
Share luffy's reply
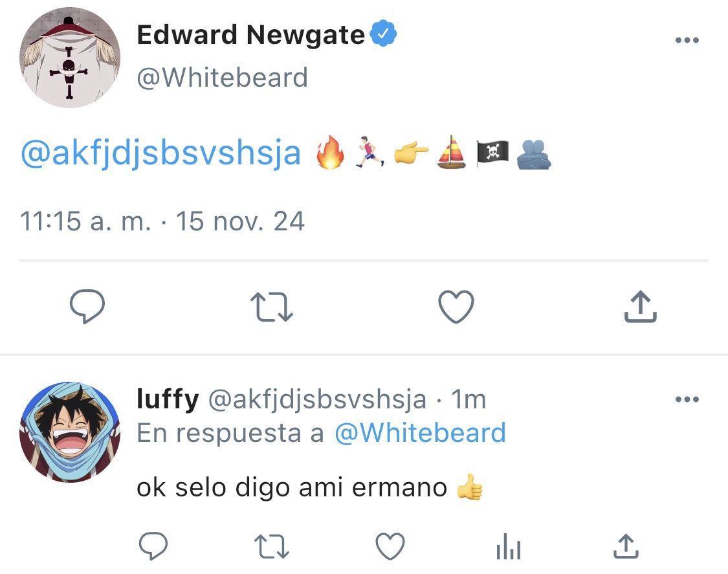(626, 546)
